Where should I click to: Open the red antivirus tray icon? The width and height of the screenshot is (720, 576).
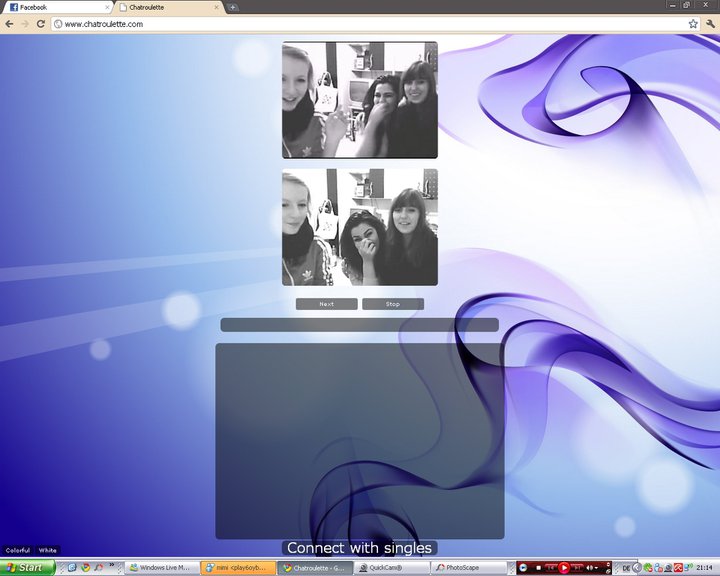(678, 568)
